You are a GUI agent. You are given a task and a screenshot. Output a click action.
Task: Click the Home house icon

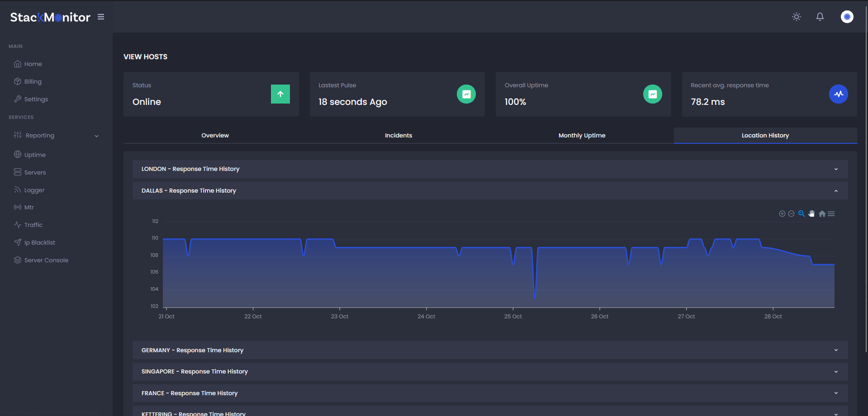pos(18,64)
